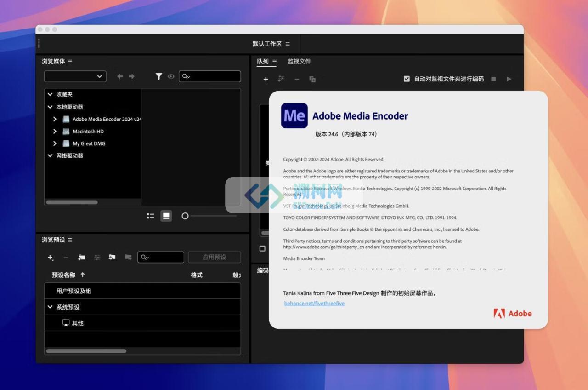The height and width of the screenshot is (390, 588).
Task: Expand the Macintosh HD drive
Action: pyautogui.click(x=55, y=131)
